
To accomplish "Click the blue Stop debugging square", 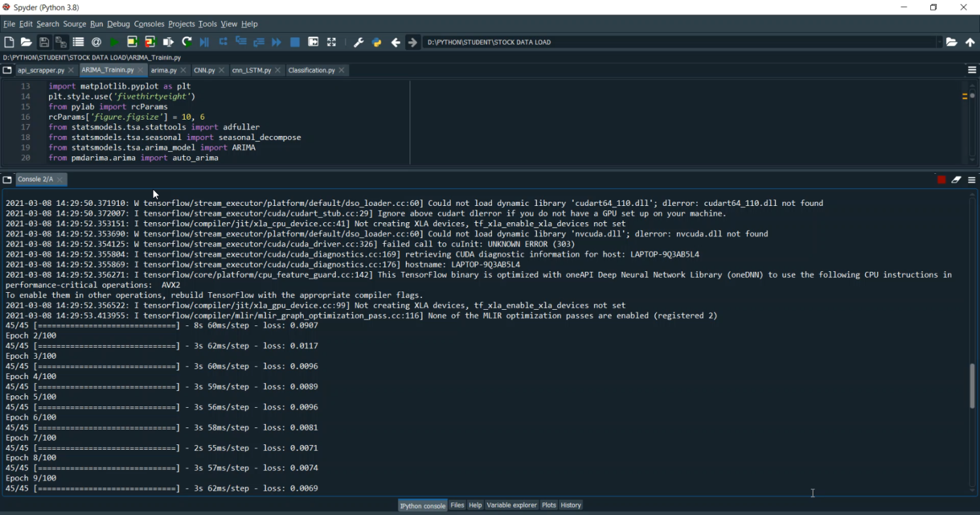I will 295,42.
